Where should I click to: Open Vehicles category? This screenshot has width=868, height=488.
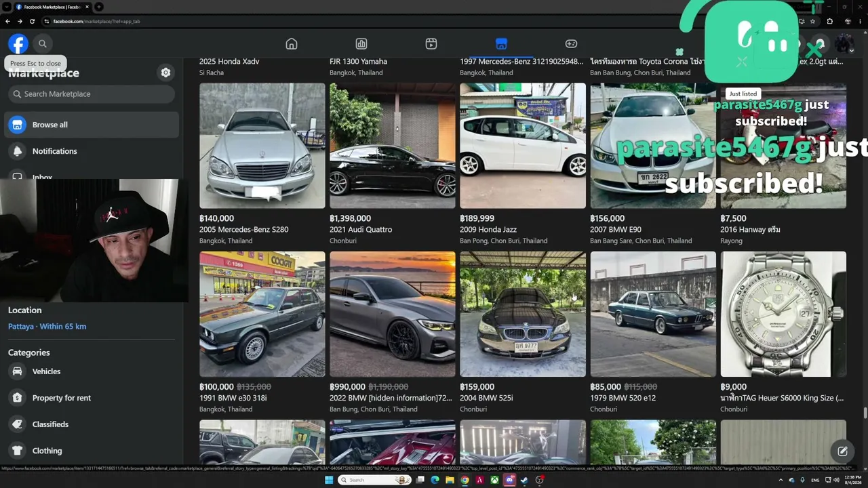coord(92,371)
